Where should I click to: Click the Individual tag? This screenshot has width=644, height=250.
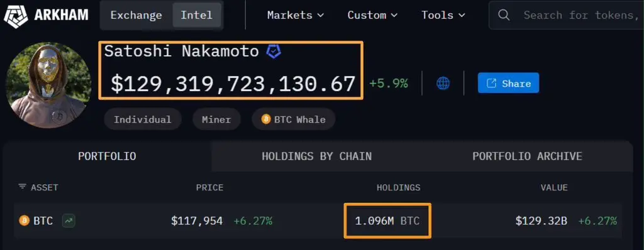pos(143,119)
